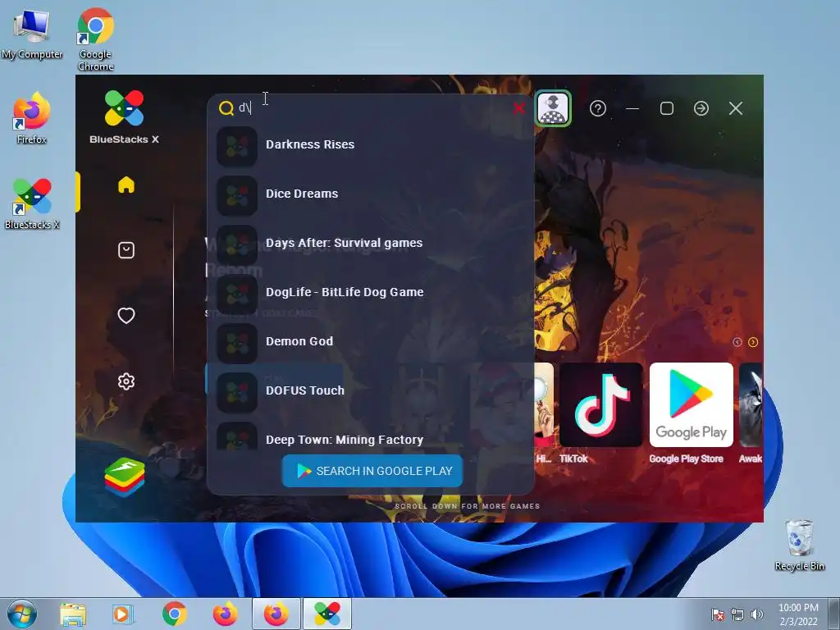Click Search in Google Play button
This screenshot has height=630, width=840.
coord(372,471)
